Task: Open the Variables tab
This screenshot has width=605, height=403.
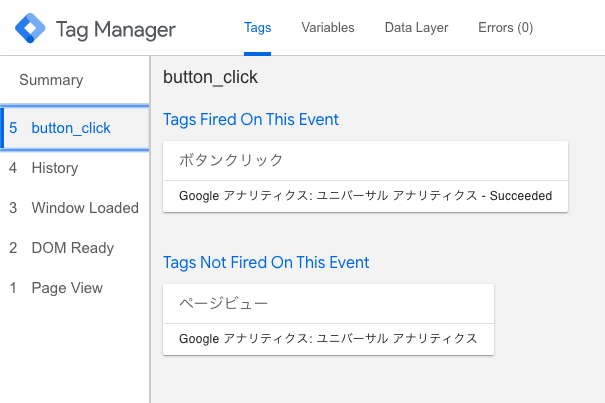Action: point(328,28)
